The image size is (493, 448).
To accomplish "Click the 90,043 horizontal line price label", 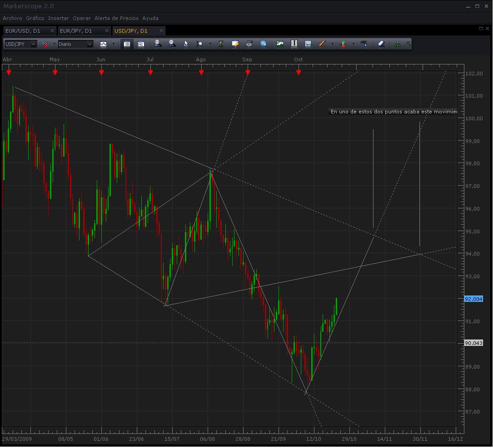I will click(x=473, y=343).
